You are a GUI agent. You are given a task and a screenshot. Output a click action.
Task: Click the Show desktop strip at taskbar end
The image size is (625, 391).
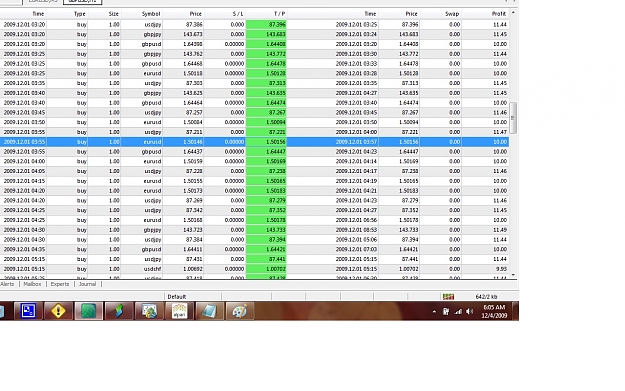(515, 311)
